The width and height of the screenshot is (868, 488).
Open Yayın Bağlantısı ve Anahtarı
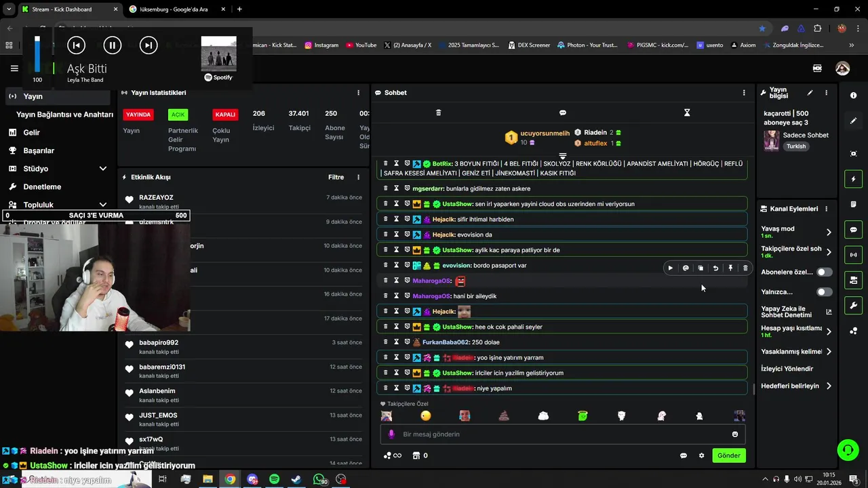point(64,115)
